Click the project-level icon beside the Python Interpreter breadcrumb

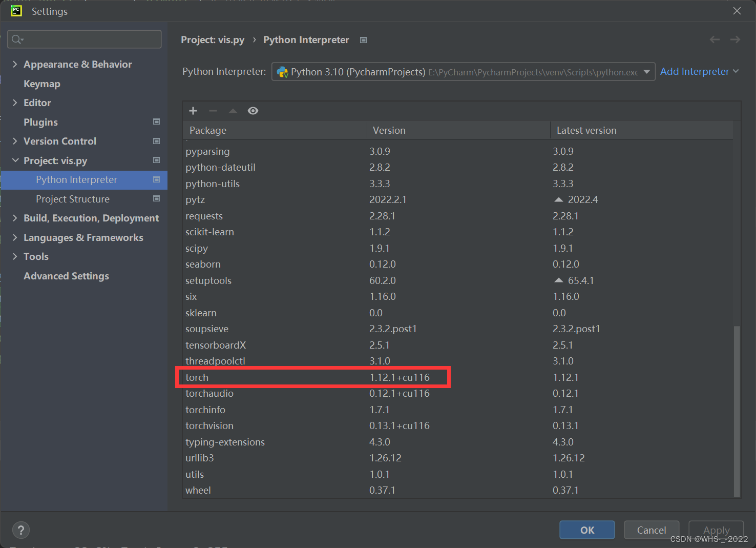pos(363,40)
